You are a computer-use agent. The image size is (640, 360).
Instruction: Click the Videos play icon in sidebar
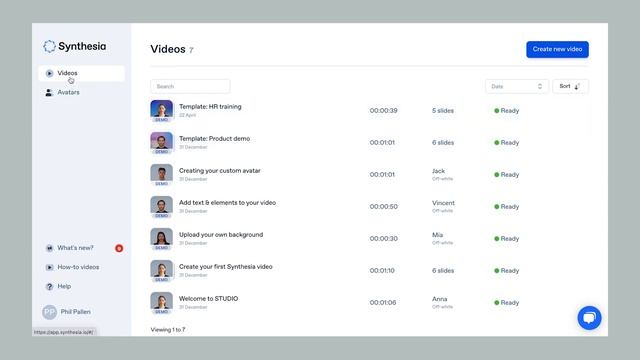(x=49, y=73)
